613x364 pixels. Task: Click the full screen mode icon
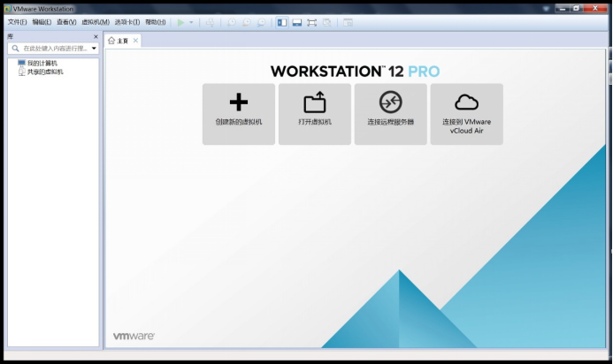(x=312, y=23)
